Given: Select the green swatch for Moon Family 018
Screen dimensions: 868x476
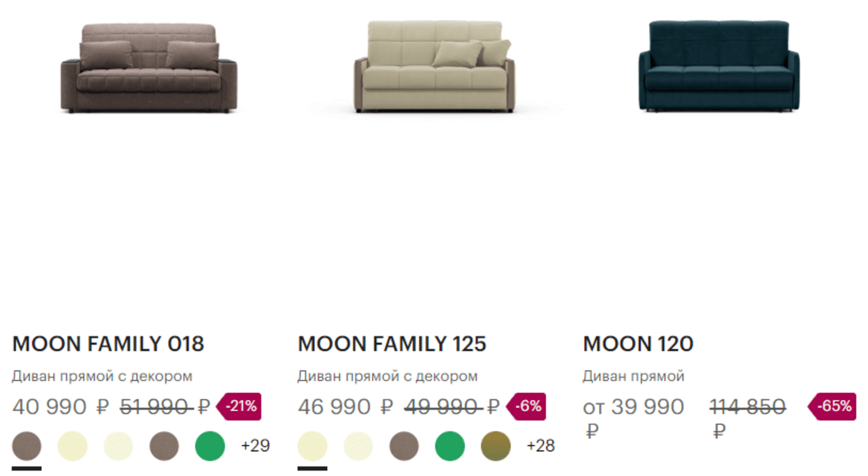Looking at the screenshot, I should [210, 446].
